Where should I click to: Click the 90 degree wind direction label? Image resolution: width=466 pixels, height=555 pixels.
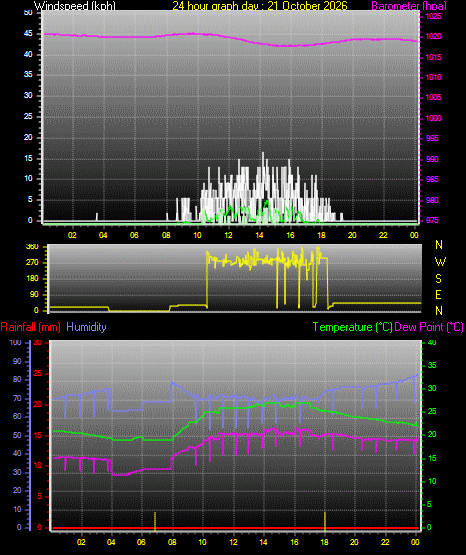tap(34, 294)
